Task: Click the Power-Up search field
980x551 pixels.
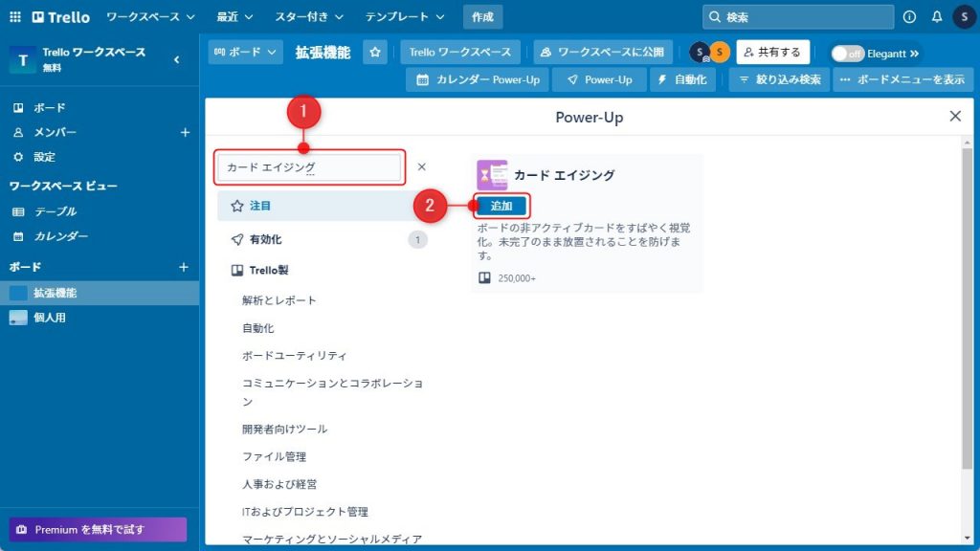Action: (x=309, y=167)
